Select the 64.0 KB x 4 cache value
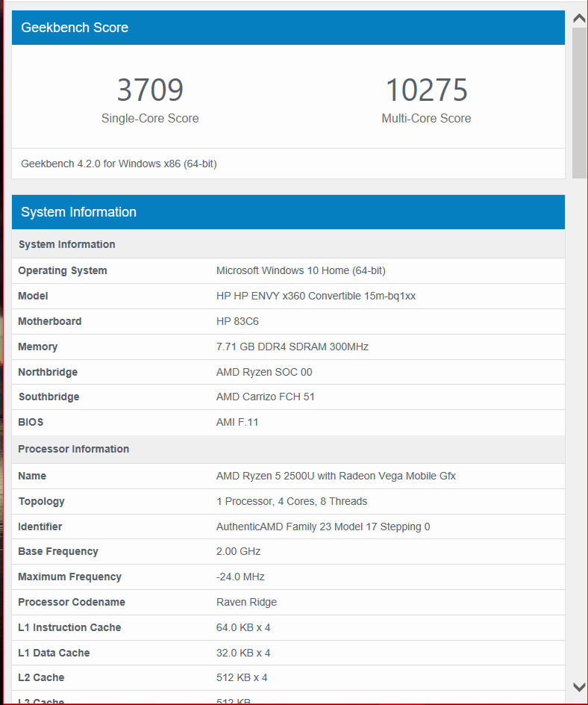The height and width of the screenshot is (705, 588). click(x=243, y=627)
